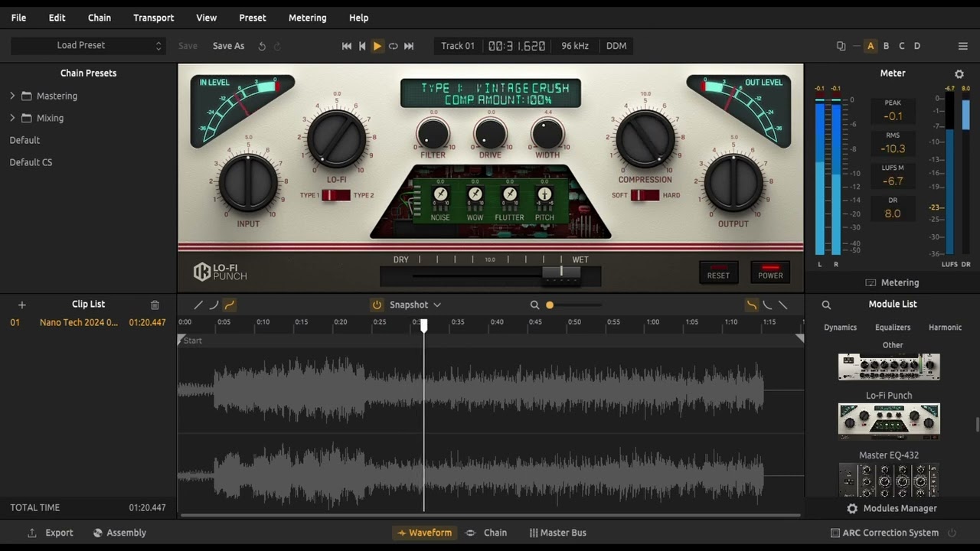This screenshot has width=980, height=551.
Task: Click the NOISE trim knob
Action: [440, 194]
